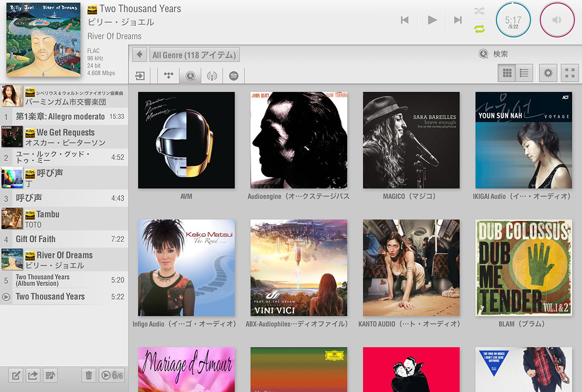
Task: Go back with the left arrow button
Action: pyautogui.click(x=140, y=55)
